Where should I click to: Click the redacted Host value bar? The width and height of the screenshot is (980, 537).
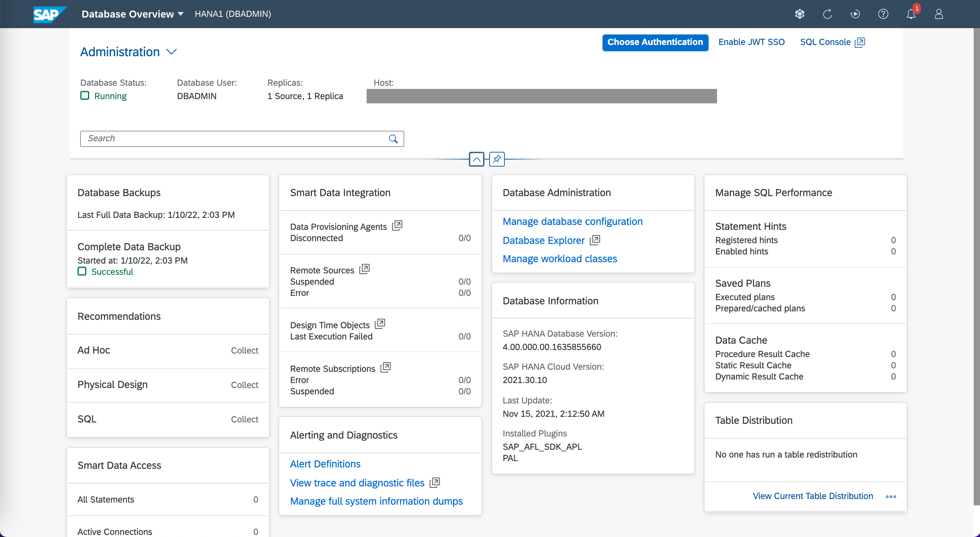(541, 96)
